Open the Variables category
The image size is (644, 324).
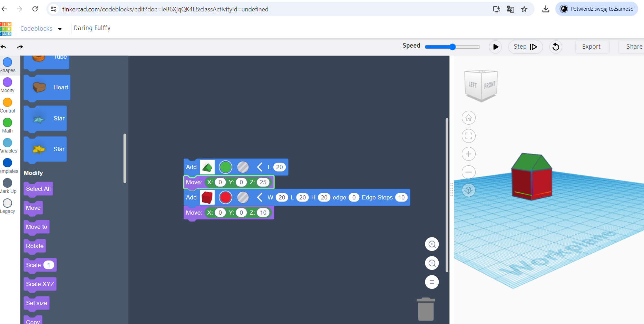(8, 146)
